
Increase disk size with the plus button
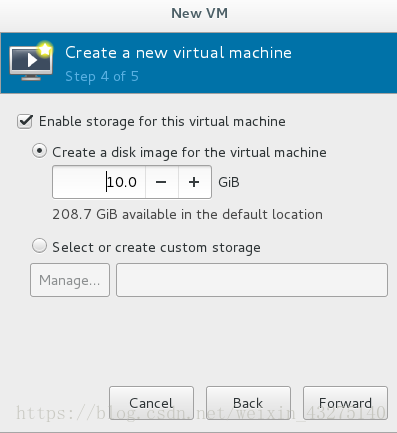195,182
